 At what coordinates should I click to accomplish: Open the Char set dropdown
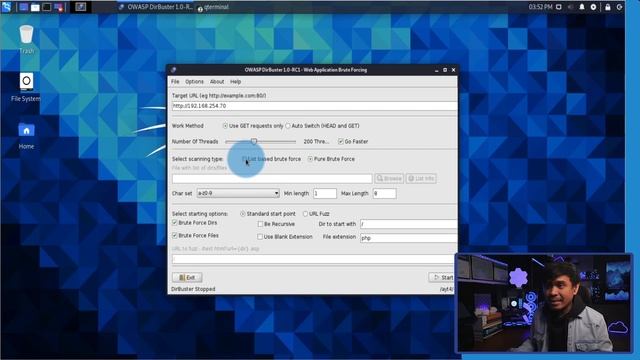click(x=238, y=193)
